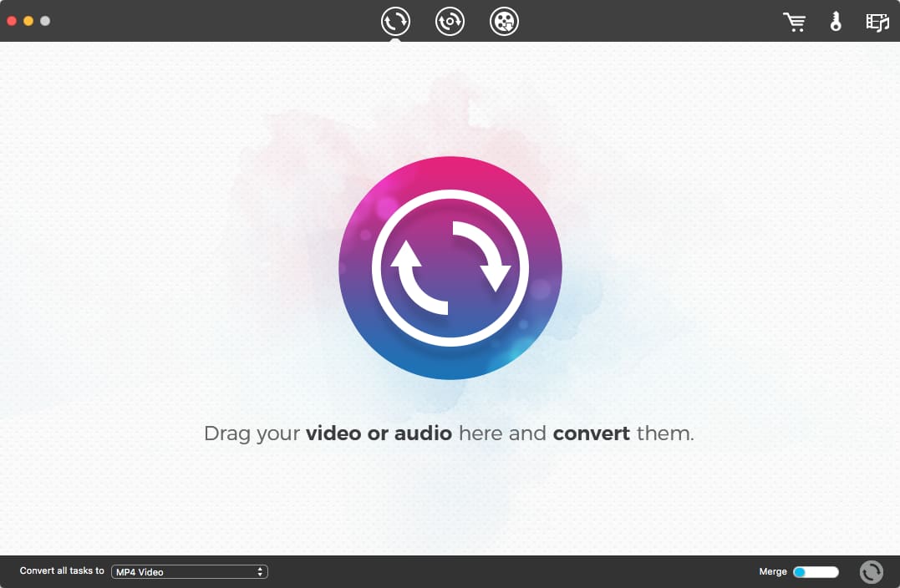Start conversion with the bottom-right arrows button
The image size is (900, 588).
[871, 571]
